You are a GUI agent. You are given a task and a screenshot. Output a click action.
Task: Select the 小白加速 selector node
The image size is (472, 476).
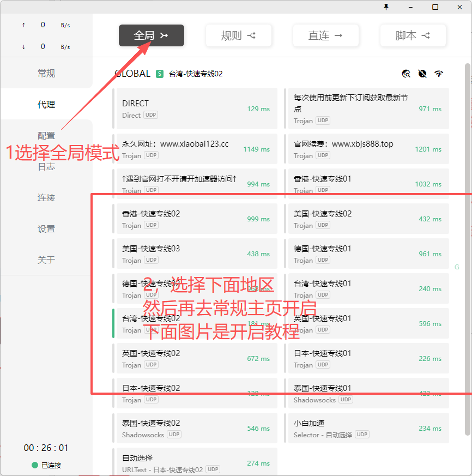[x=367, y=428]
